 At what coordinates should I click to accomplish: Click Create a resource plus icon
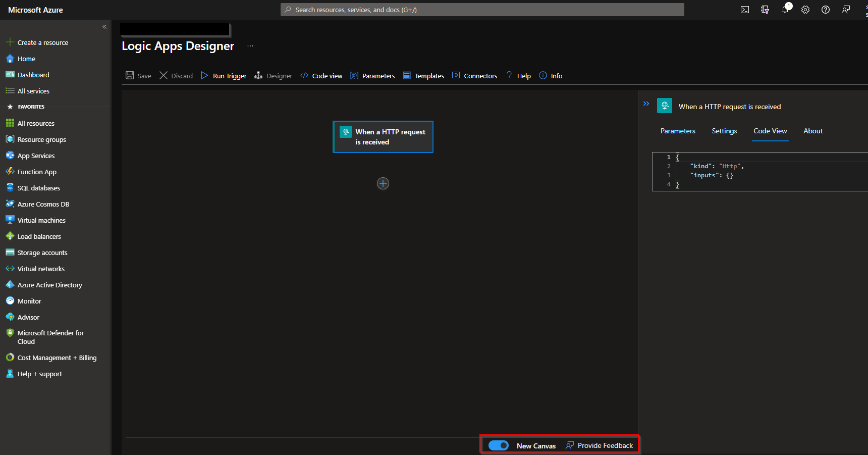coord(10,42)
